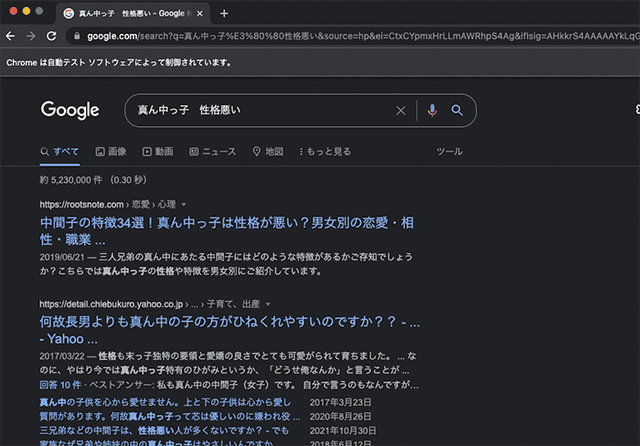The width and height of the screenshot is (640, 446).
Task: Click the padlock site info icon
Action: 77,36
